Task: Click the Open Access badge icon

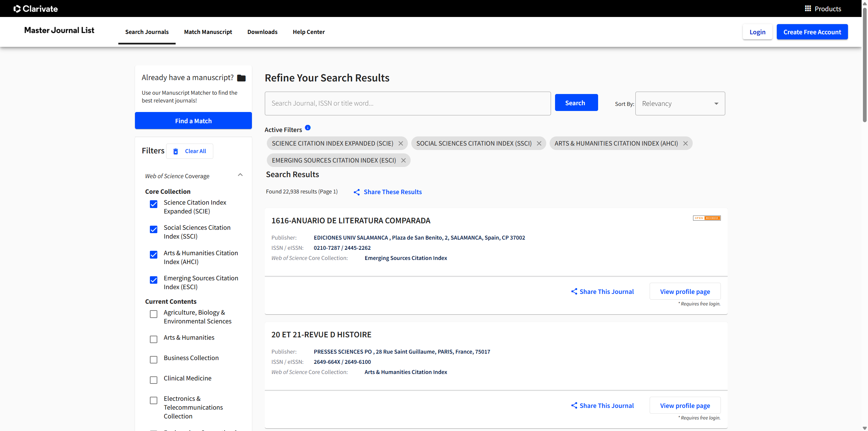Action: coord(707,218)
